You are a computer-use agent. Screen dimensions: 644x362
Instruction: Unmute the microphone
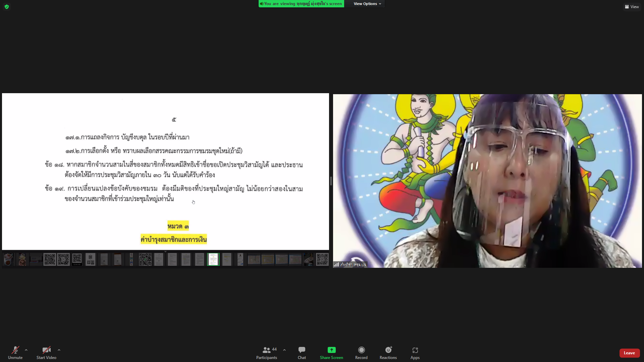[15, 353]
